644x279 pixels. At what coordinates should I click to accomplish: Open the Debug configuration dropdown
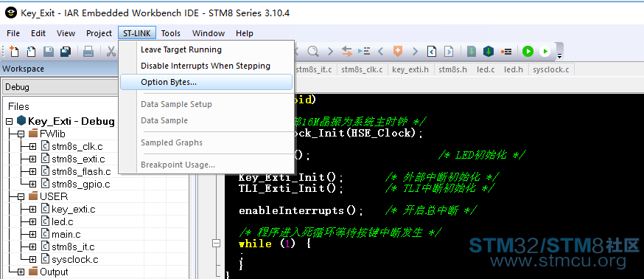(60, 87)
